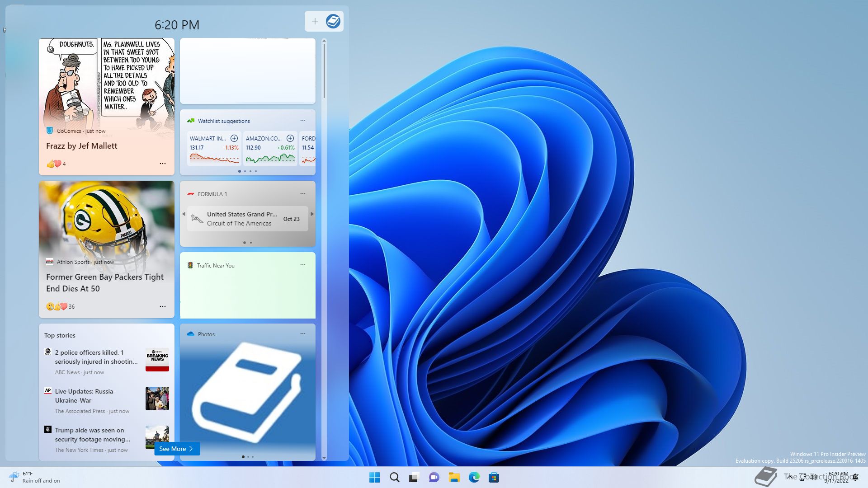Open the Top stories heading
This screenshot has height=488, width=868.
coord(60,335)
